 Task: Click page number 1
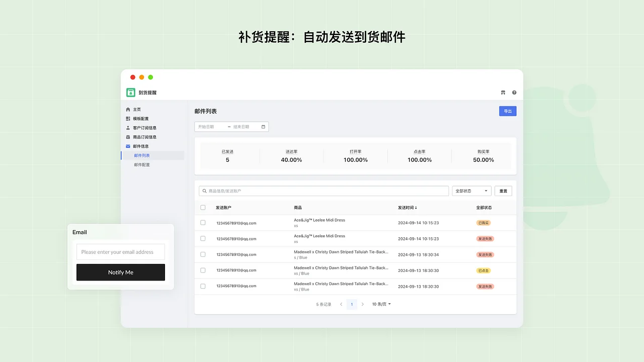tap(352, 304)
